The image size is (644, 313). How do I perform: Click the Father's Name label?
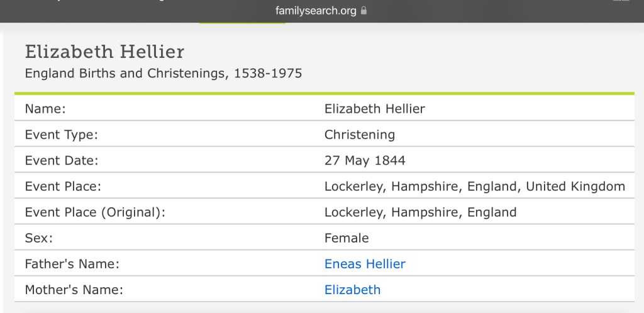click(72, 264)
